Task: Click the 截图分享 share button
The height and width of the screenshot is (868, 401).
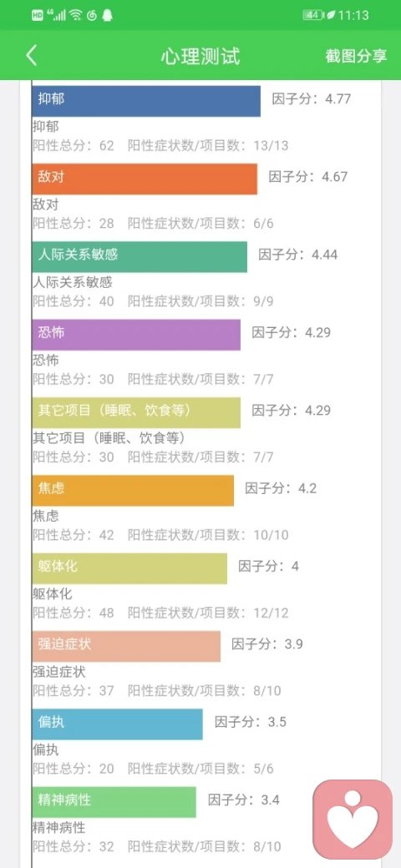Action: (x=356, y=57)
